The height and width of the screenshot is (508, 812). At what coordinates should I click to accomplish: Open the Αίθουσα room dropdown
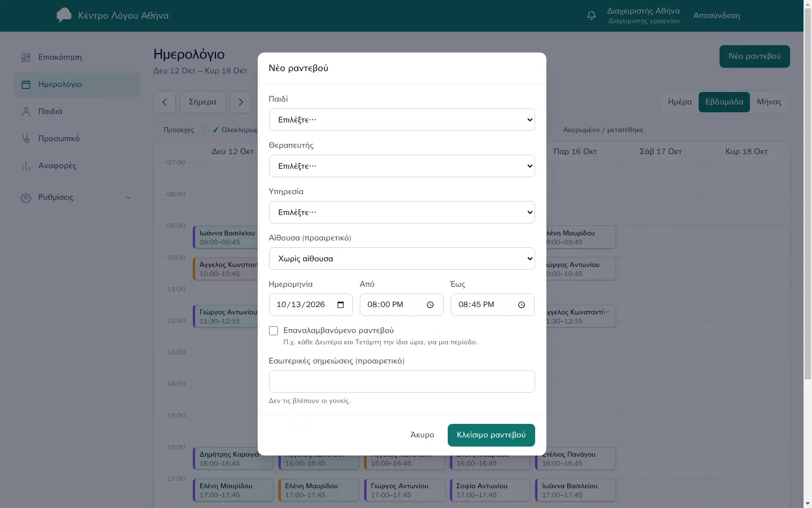coord(402,259)
